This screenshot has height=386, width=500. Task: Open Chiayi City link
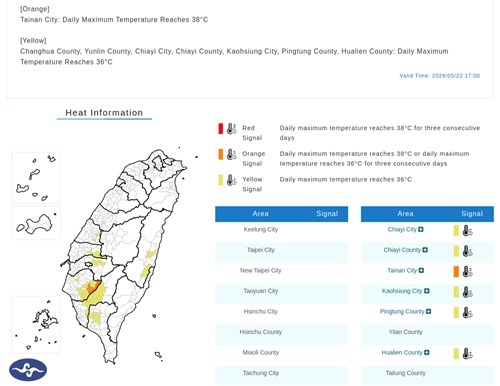point(402,229)
